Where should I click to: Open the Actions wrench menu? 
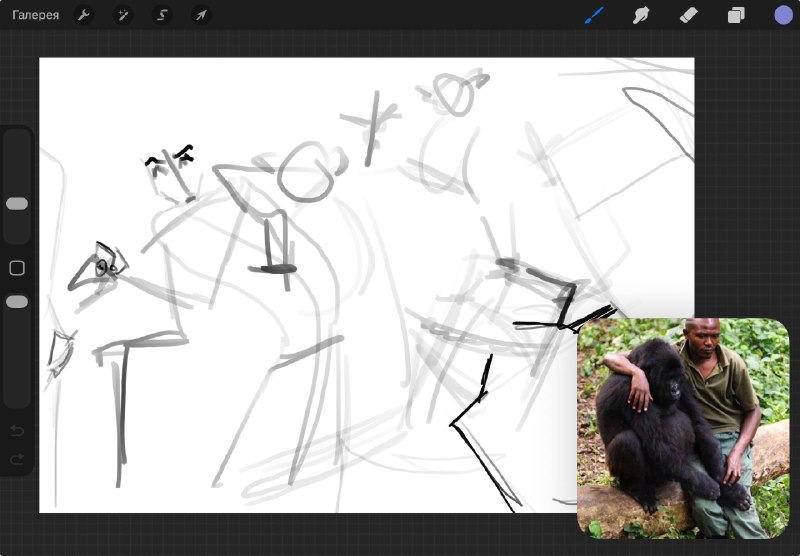tap(84, 15)
